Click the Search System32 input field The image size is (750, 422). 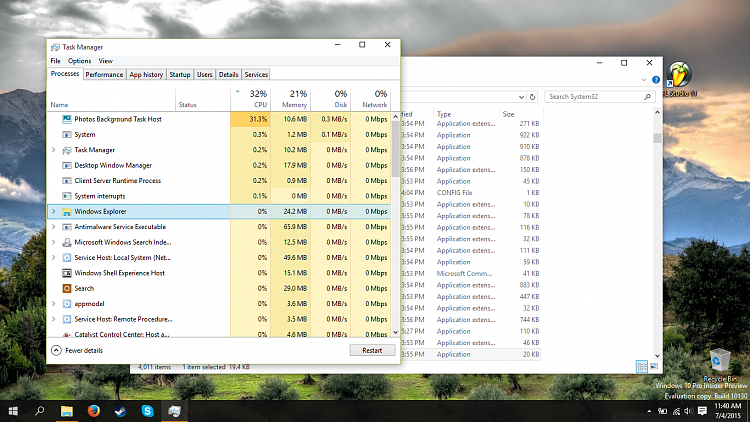[598, 97]
